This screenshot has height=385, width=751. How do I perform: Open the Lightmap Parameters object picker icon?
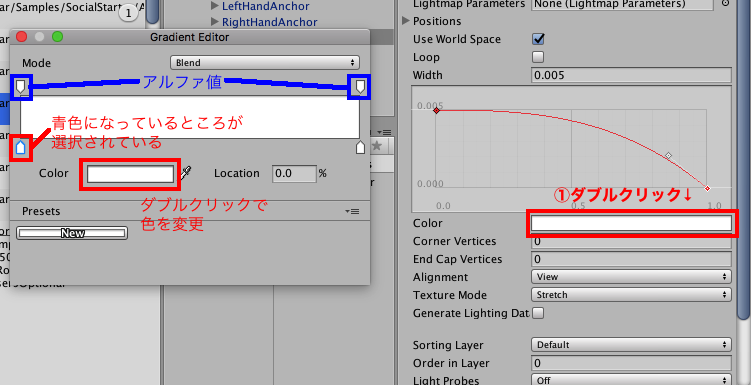click(x=726, y=3)
